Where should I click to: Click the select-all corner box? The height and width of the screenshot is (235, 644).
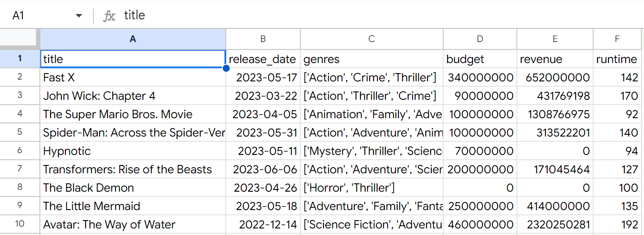[x=20, y=39]
